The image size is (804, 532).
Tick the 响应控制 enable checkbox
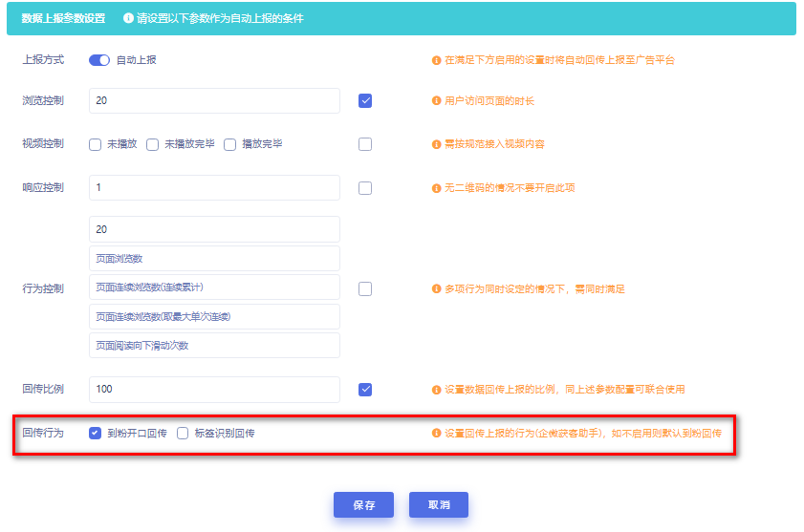click(x=365, y=188)
